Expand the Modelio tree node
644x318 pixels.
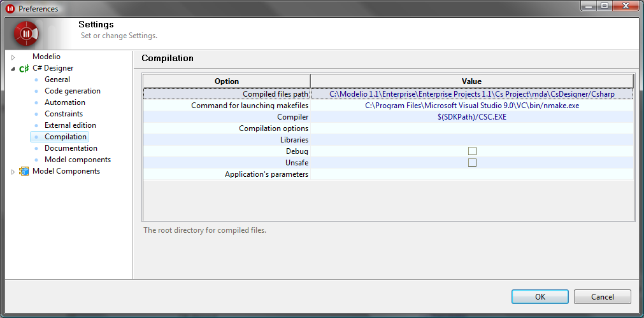coord(13,57)
